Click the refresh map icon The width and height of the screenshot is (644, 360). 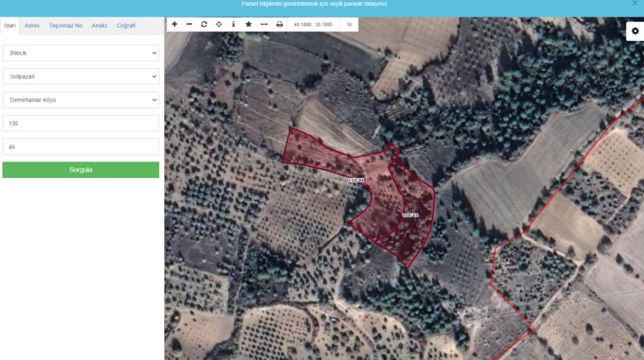pos(203,25)
